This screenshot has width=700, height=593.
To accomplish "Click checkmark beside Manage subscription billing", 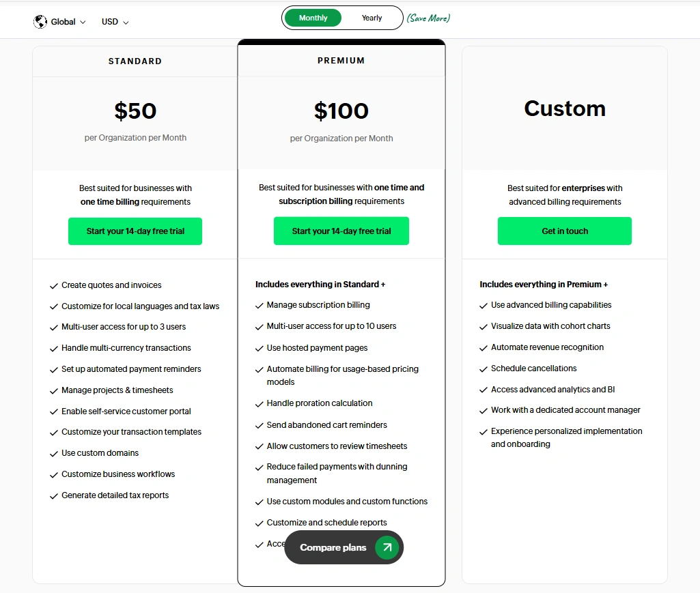I will tap(260, 305).
